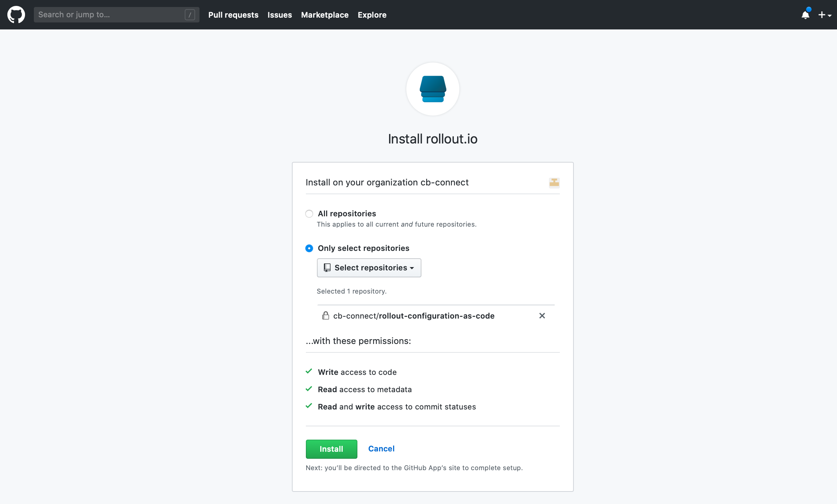Click 'Write access to code' permission text
Screen dimensions: 837x504
coord(357,372)
